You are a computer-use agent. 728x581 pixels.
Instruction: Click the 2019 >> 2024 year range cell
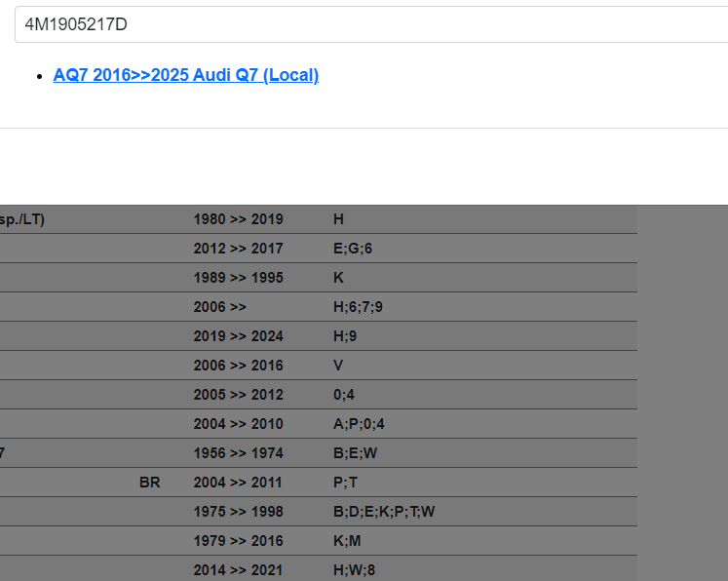[x=238, y=336]
